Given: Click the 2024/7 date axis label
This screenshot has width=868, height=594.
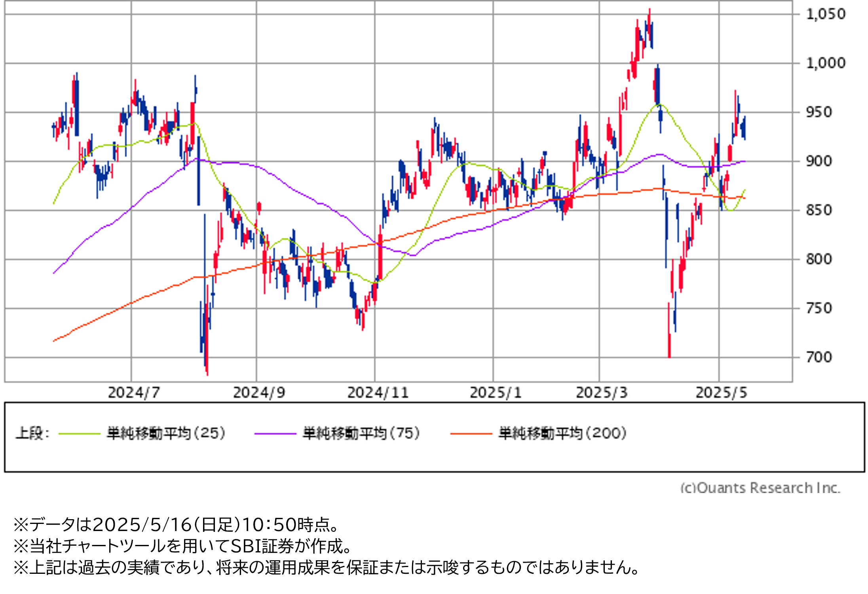Looking at the screenshot, I should (134, 393).
